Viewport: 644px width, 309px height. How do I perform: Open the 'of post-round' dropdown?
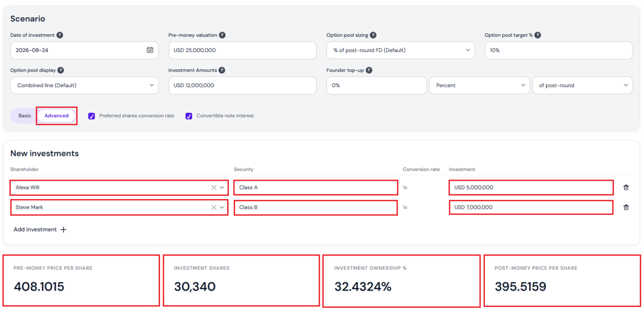[582, 86]
